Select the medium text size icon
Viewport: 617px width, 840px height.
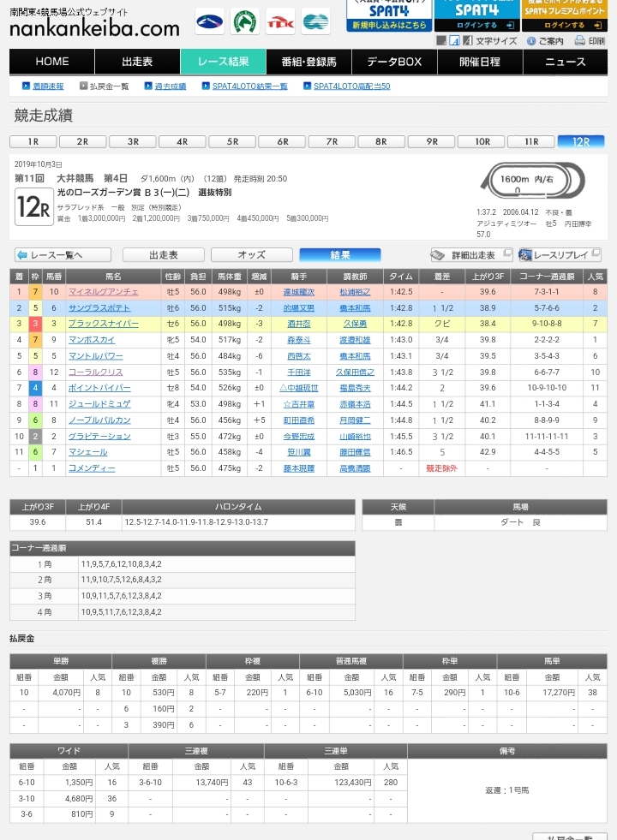point(454,41)
